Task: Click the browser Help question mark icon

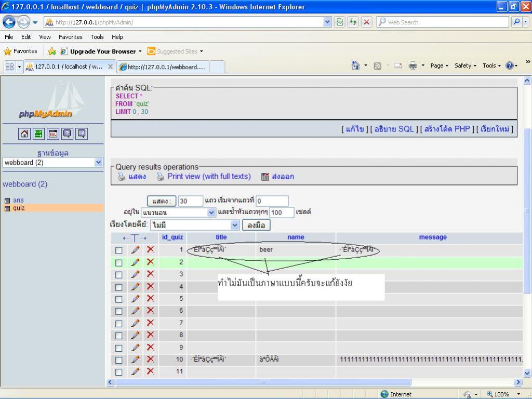Action: coord(510,65)
